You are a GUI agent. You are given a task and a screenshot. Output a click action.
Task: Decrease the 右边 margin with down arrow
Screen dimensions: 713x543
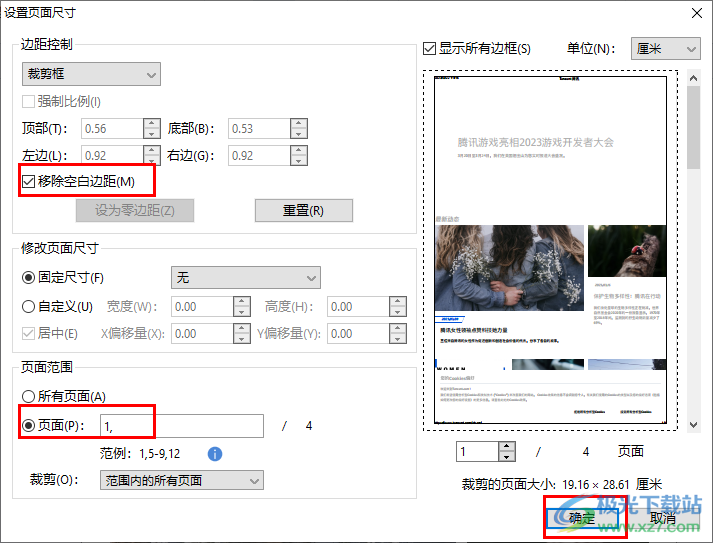tap(299, 161)
